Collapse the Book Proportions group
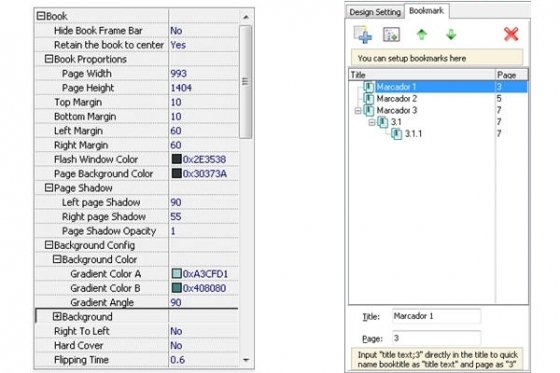 click(x=49, y=59)
